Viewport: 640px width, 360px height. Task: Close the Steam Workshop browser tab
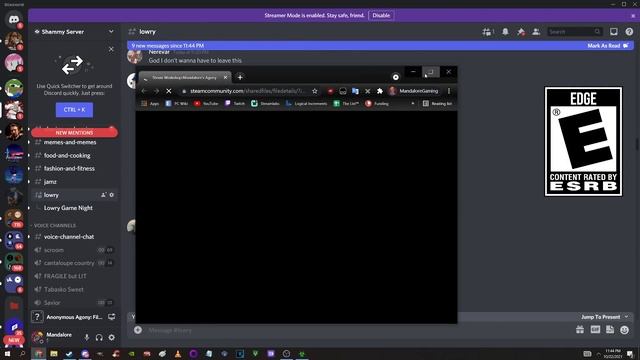tap(225, 77)
